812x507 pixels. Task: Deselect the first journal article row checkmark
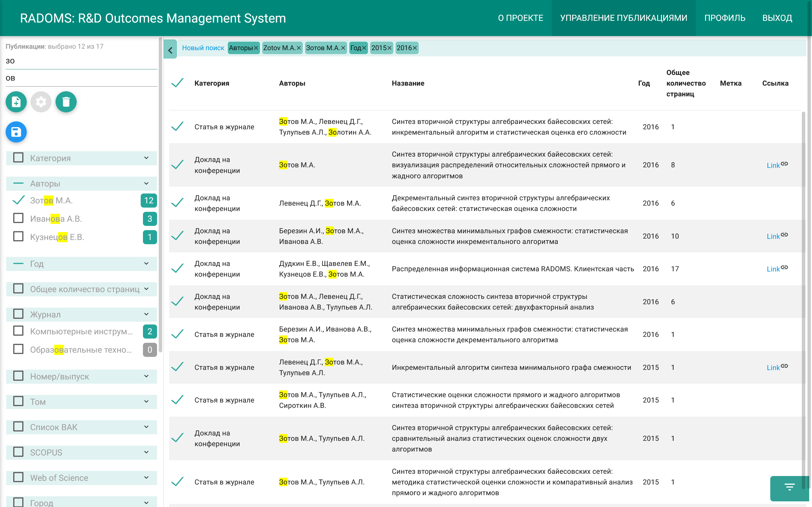point(177,127)
